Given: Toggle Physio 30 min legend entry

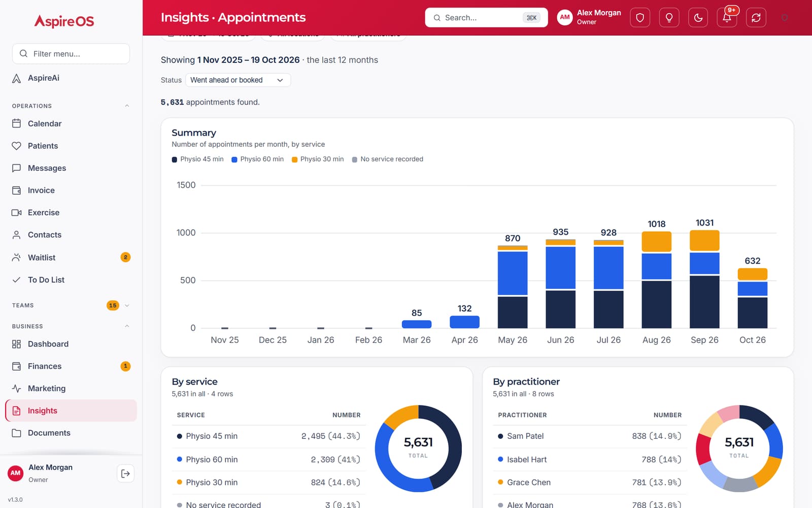Looking at the screenshot, I should 318,159.
